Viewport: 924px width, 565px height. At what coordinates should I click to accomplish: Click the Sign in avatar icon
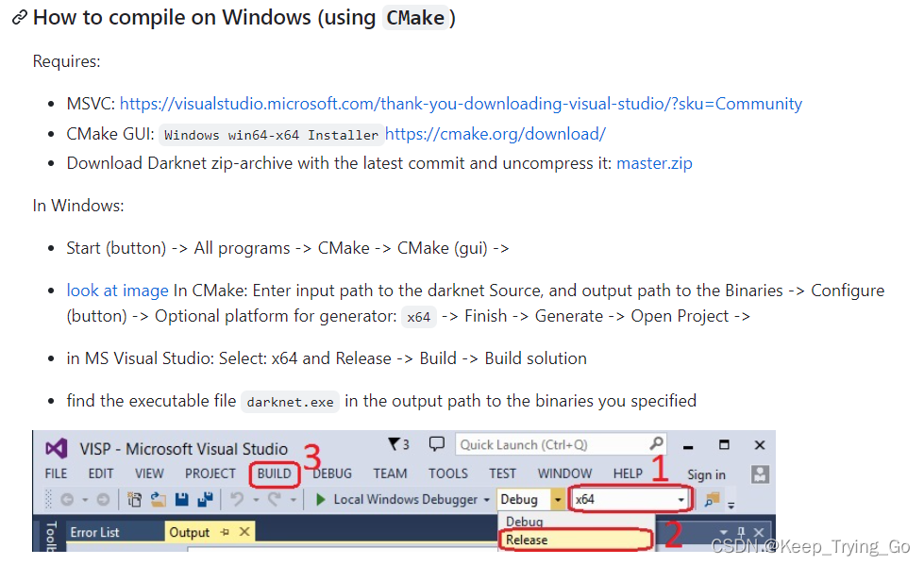(x=761, y=474)
